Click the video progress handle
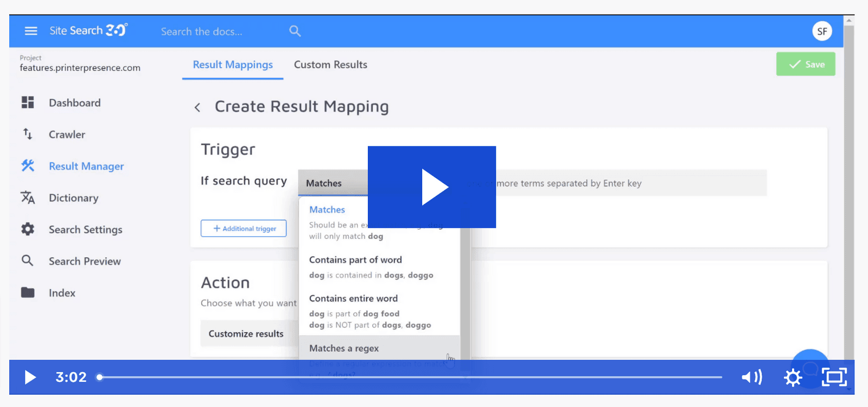The height and width of the screenshot is (407, 868). coord(100,377)
